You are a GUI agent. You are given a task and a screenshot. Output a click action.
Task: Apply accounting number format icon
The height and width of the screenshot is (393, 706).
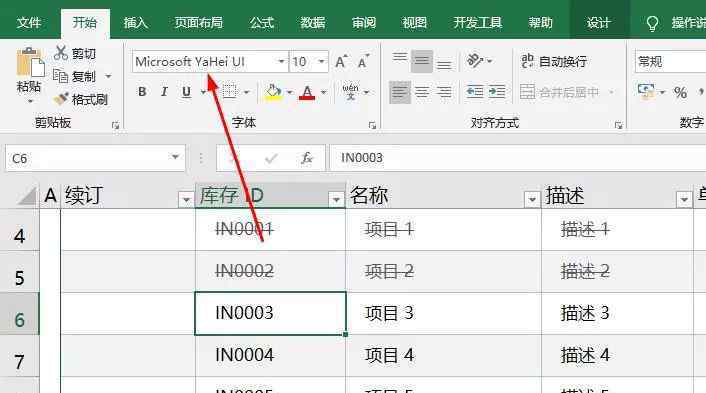[647, 92]
